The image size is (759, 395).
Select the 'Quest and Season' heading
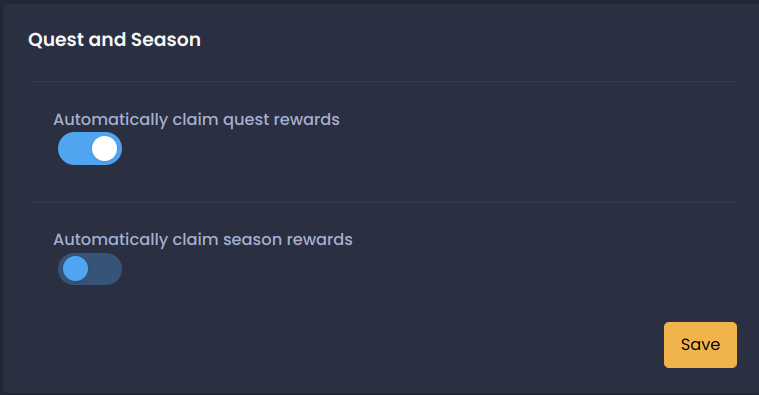[114, 40]
